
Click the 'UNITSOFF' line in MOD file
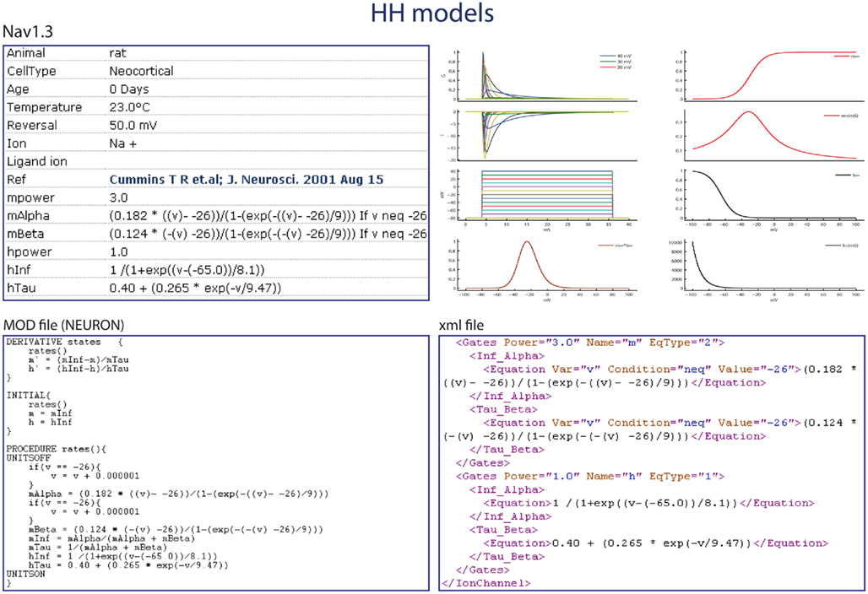point(28,458)
